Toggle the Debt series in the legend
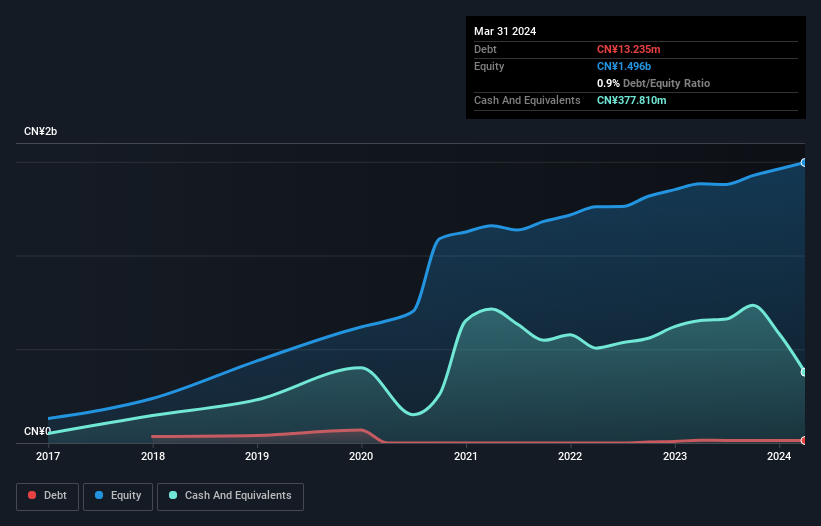Screen dimensions: 821x526 click(x=47, y=496)
